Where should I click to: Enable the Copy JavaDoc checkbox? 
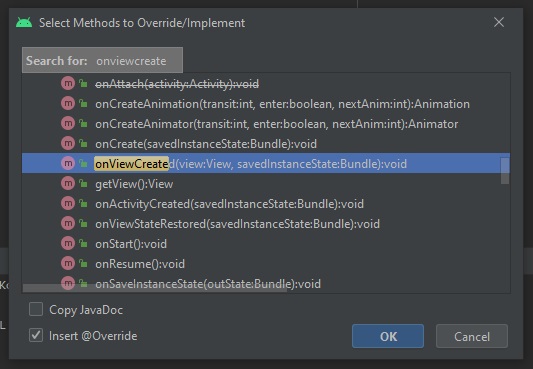pyautogui.click(x=36, y=310)
